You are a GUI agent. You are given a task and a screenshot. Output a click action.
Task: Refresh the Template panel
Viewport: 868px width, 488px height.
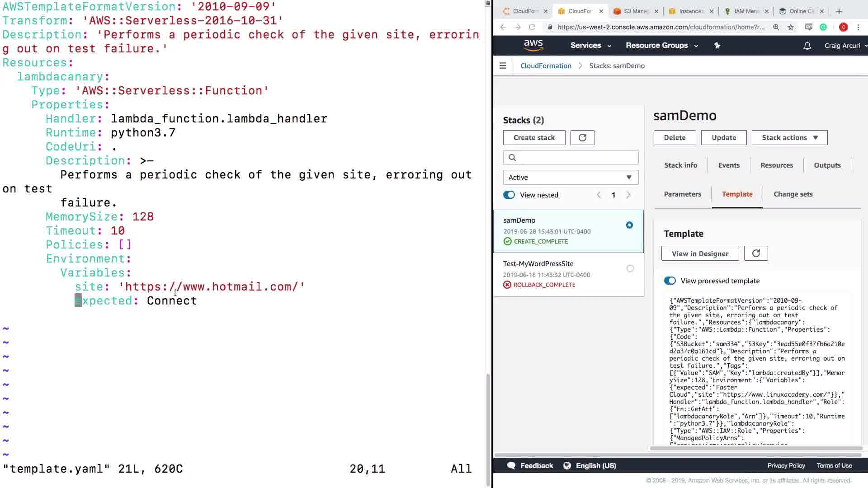pyautogui.click(x=756, y=253)
